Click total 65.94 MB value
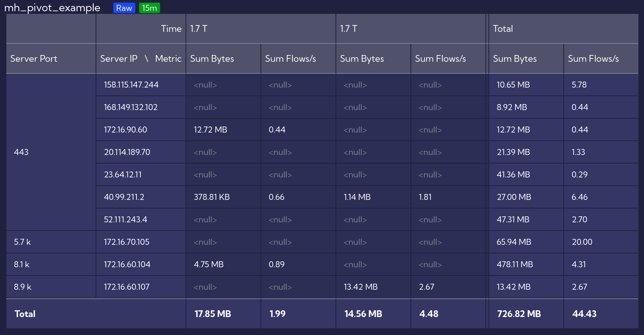The height and width of the screenshot is (335, 644). coord(514,242)
